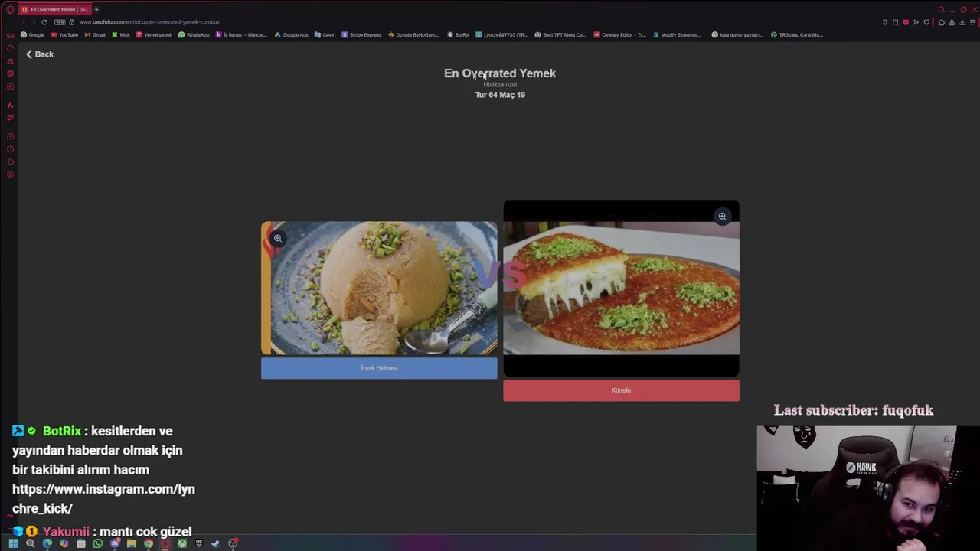Navigate back in browser history

pos(24,22)
